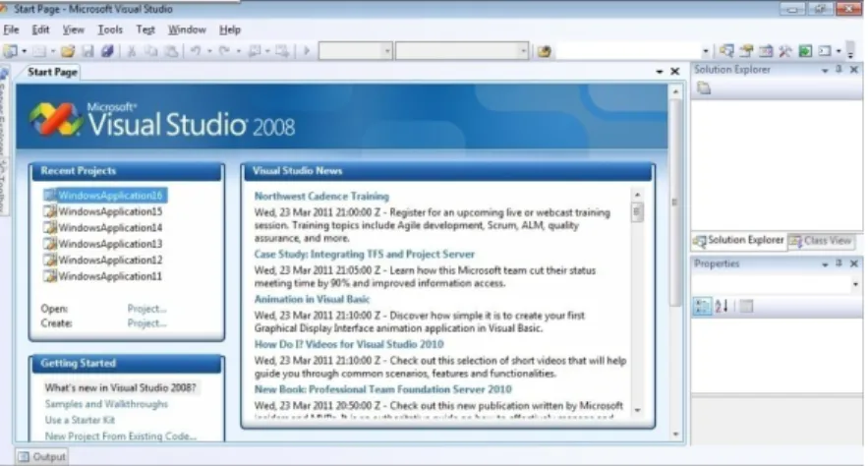Viewport: 868px width, 466px height.
Task: Open the Animation in Visual Basic article
Action: tap(312, 299)
